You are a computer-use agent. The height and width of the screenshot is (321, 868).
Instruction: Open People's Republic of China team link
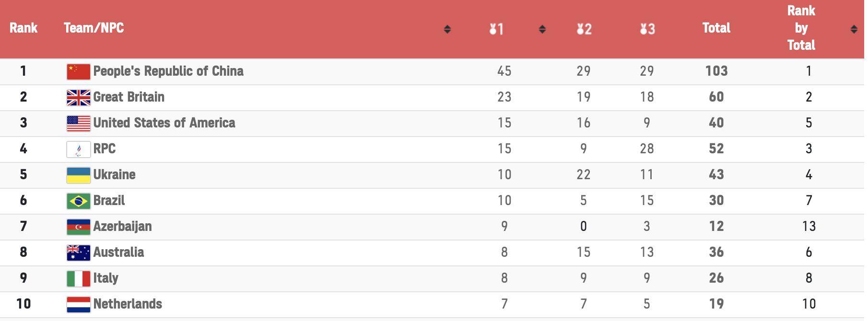(168, 71)
